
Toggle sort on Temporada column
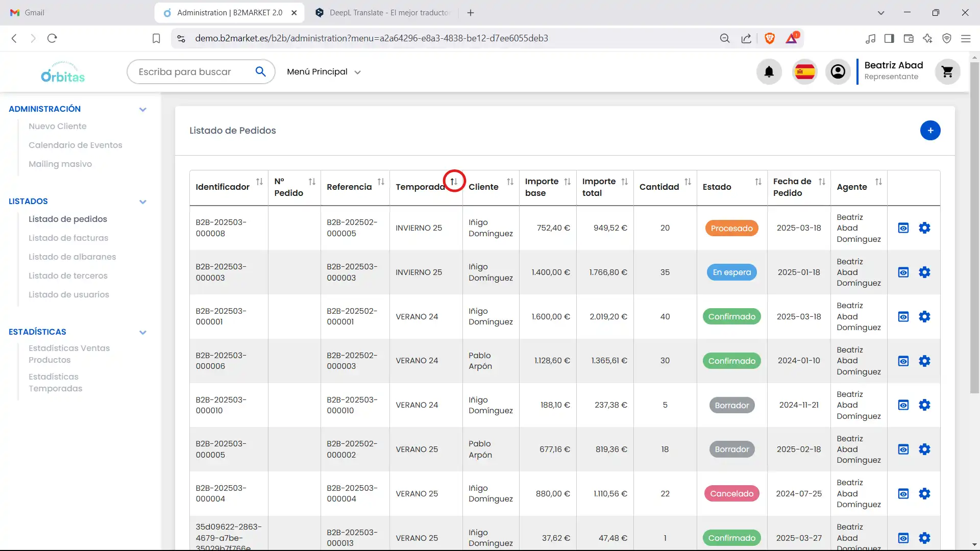(454, 182)
